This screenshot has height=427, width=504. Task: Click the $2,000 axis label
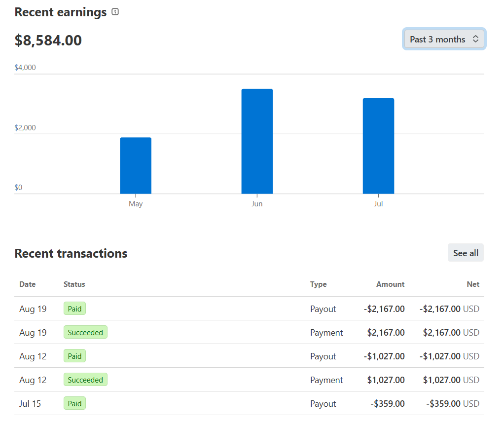(x=25, y=128)
